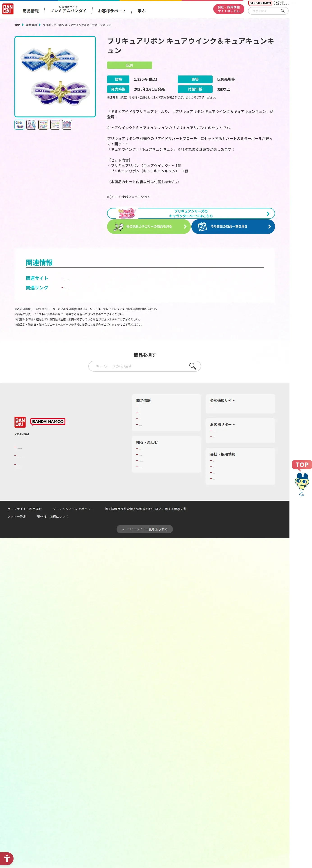The width and height of the screenshot is (312, 868).
Task: Click the main product image of ribbons
Action: [x=55, y=77]
